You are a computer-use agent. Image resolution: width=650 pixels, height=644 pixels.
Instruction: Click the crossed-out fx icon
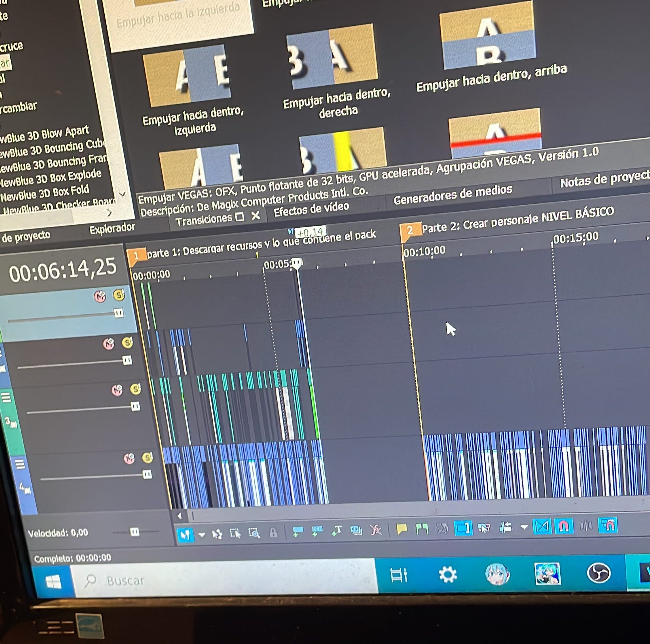tap(376, 530)
